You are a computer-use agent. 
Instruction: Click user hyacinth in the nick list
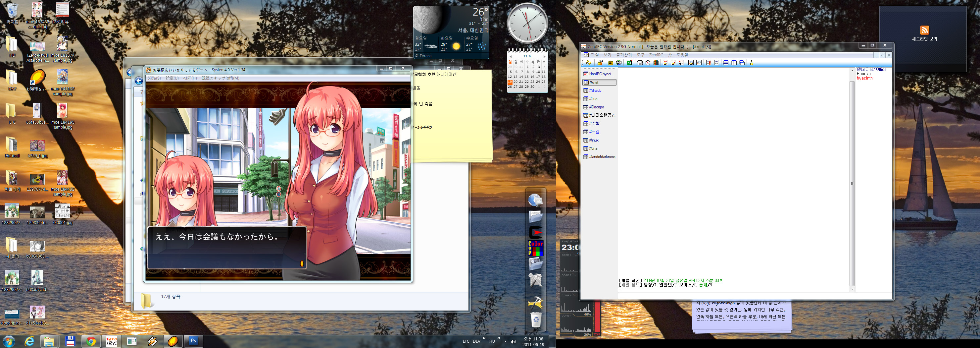click(x=864, y=79)
